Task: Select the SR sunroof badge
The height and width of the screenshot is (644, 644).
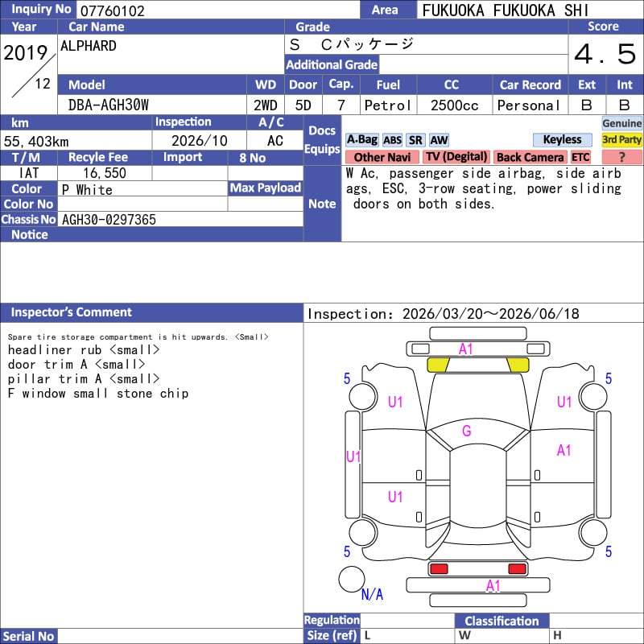Action: click(415, 140)
